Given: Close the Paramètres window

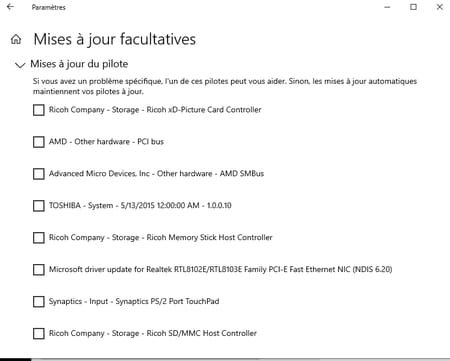Looking at the screenshot, I should click(x=440, y=7).
